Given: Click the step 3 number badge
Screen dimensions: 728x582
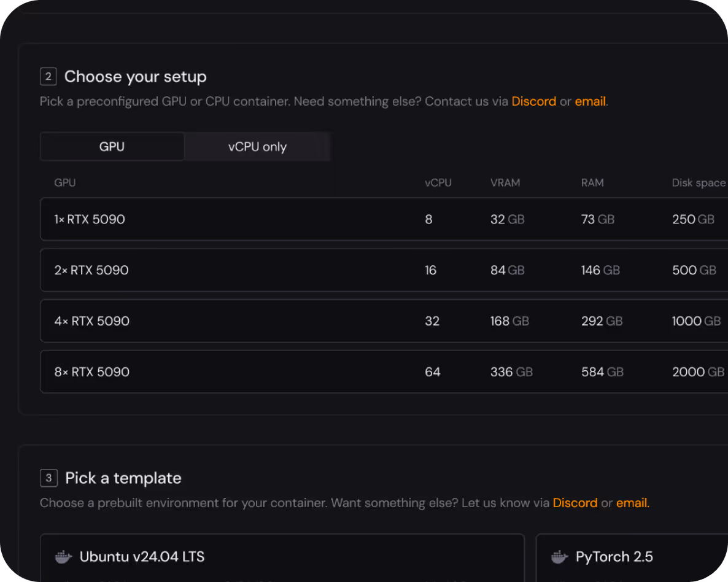Looking at the screenshot, I should [48, 478].
